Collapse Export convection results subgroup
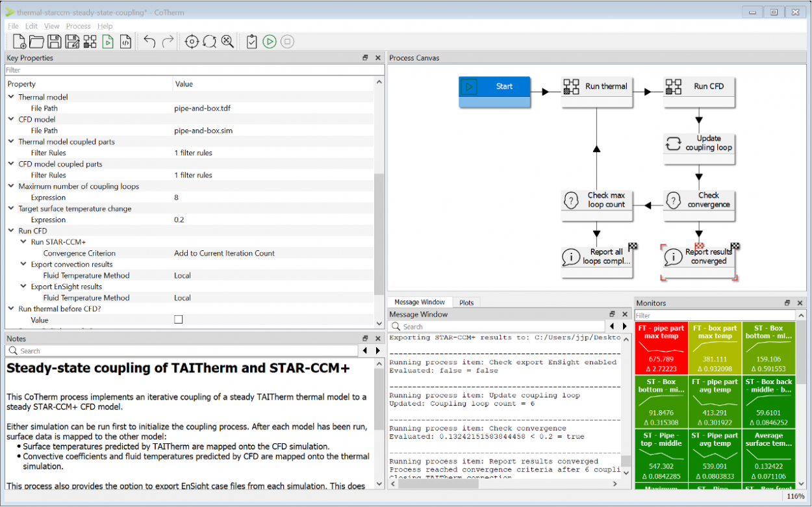The height and width of the screenshot is (507, 812). pyautogui.click(x=23, y=265)
